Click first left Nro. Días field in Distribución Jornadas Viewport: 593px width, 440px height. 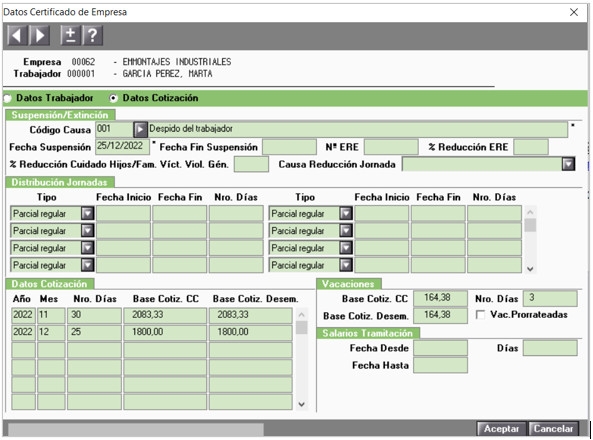point(236,213)
